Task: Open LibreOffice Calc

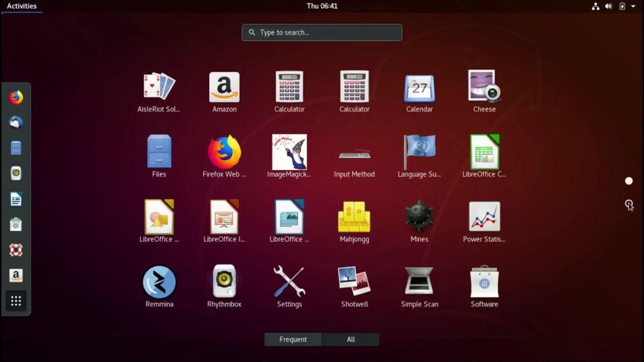Action: (x=484, y=153)
